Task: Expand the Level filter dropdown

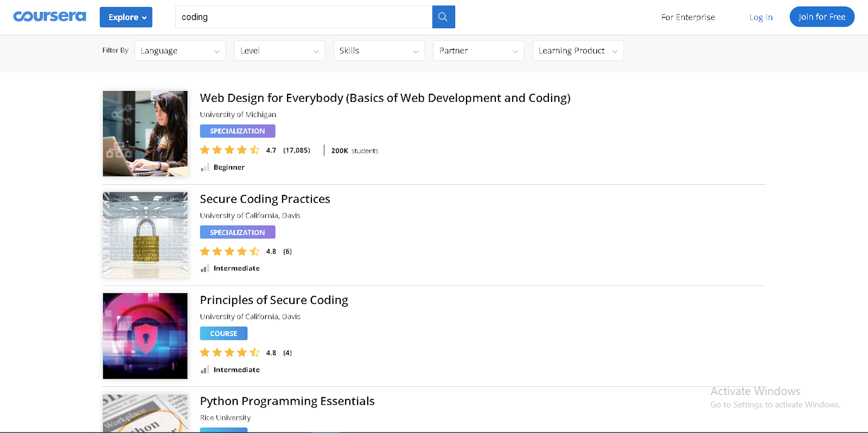Action: (x=279, y=51)
